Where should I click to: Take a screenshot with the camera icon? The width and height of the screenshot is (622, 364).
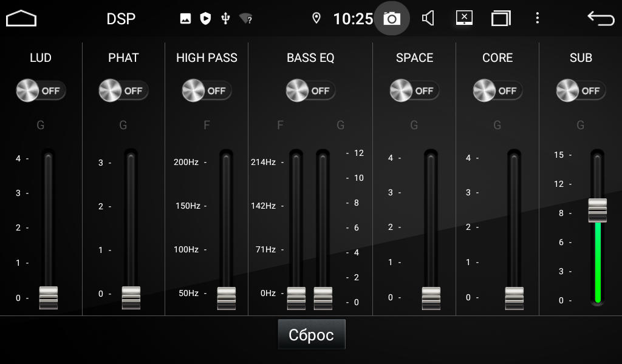pos(392,19)
